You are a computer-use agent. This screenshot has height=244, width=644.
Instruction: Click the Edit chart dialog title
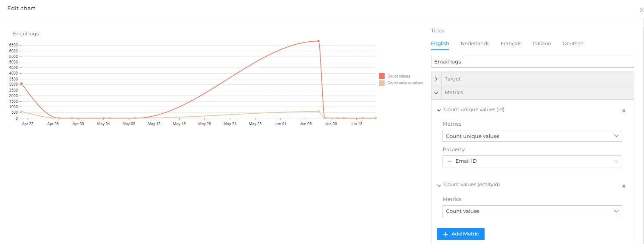(x=21, y=9)
